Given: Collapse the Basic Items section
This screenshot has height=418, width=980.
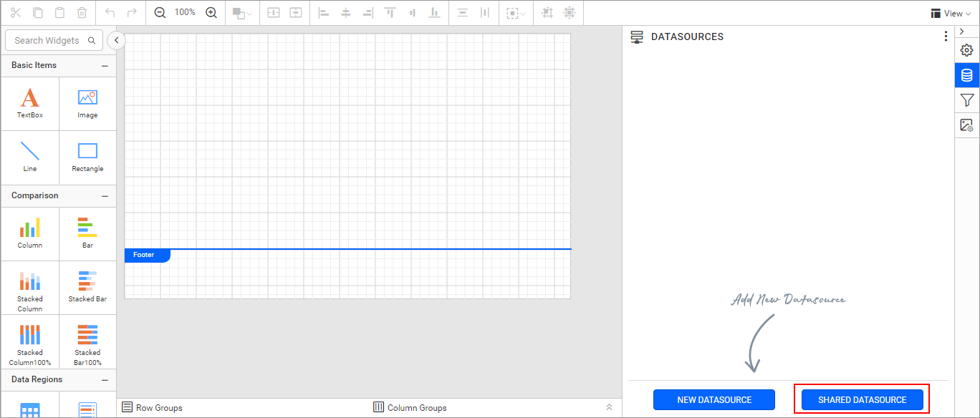Looking at the screenshot, I should click(x=105, y=65).
